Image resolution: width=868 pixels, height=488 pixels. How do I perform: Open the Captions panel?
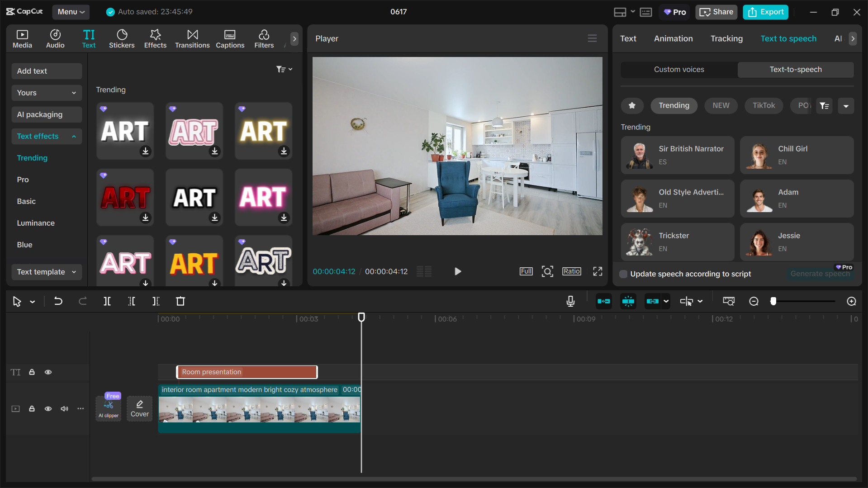coord(230,38)
